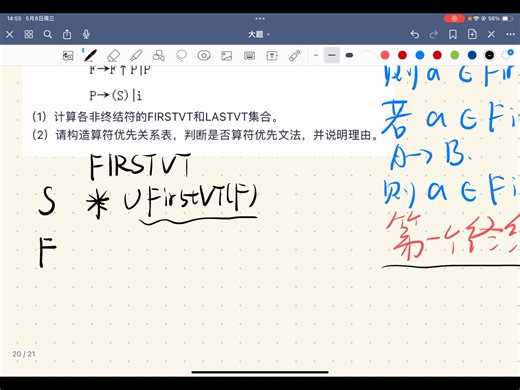Bookmark this page
Screen dimensions: 520x390
(x=453, y=34)
